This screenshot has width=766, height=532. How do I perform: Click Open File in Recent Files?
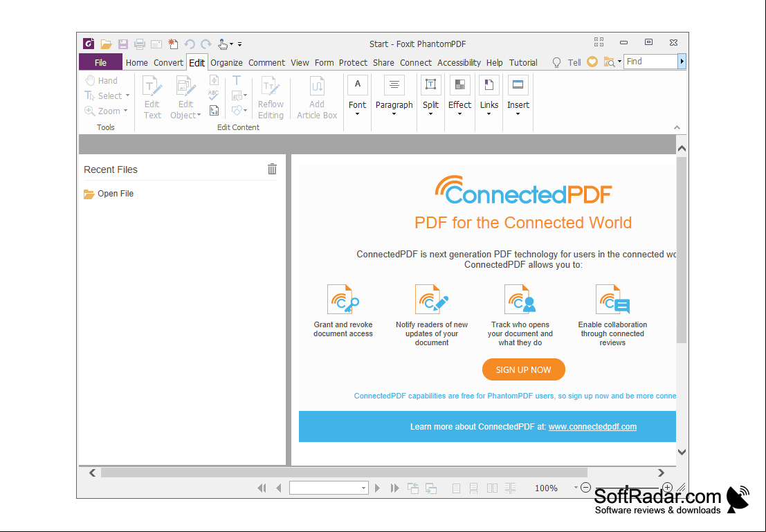(109, 194)
